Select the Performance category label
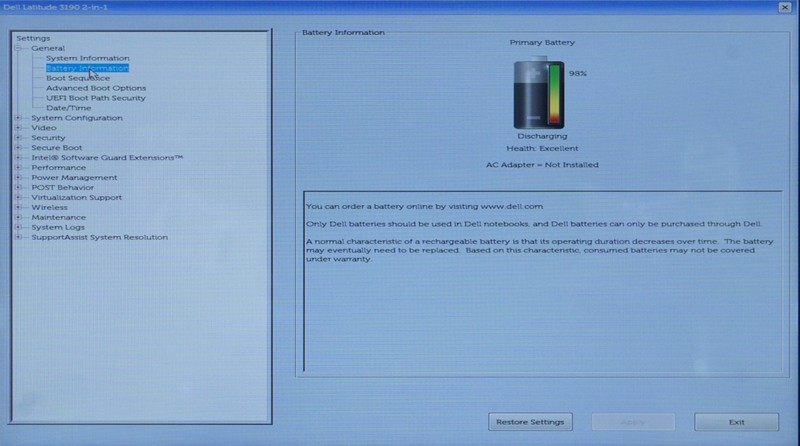 pos(59,167)
